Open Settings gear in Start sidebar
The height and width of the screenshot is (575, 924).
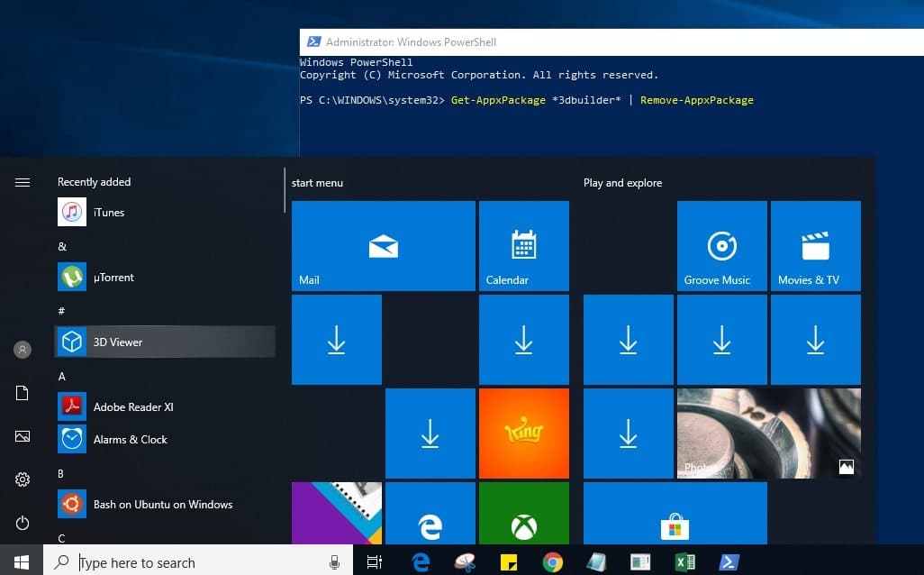[23, 479]
